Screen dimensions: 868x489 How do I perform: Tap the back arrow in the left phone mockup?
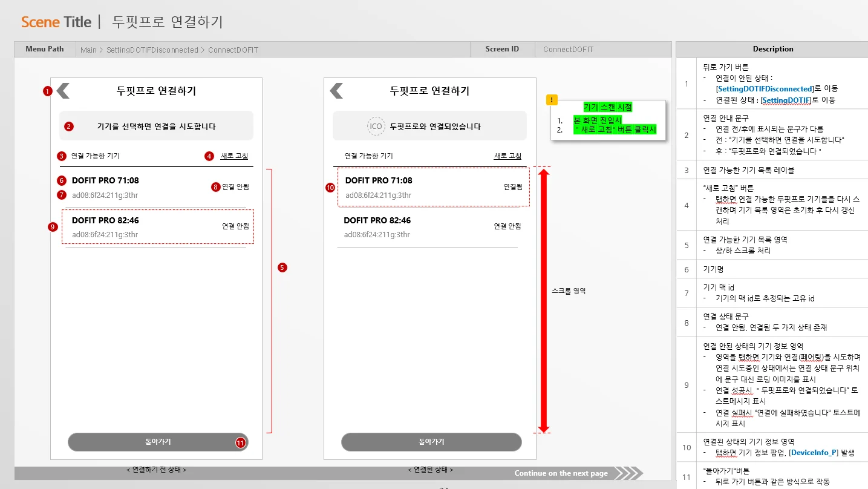coord(64,91)
